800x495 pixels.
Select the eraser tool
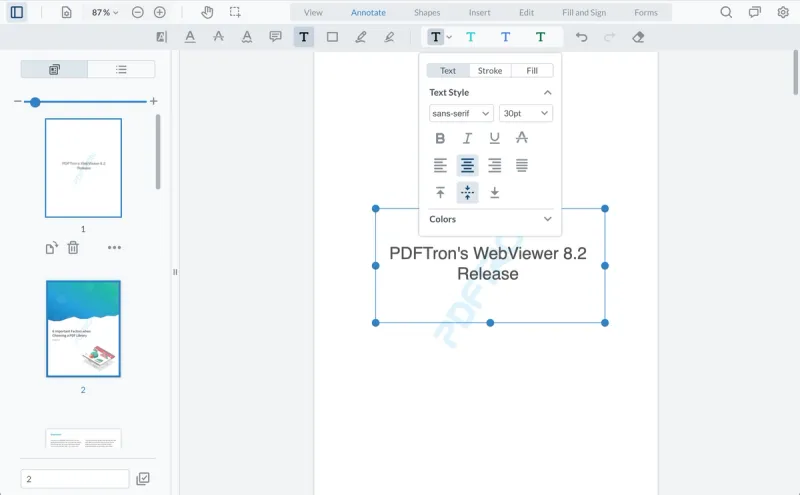pyautogui.click(x=638, y=37)
